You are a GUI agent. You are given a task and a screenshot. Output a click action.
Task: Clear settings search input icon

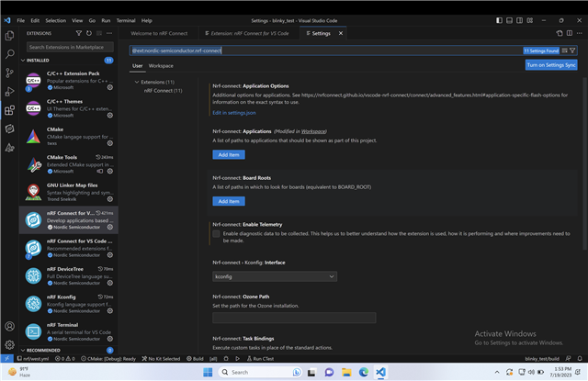564,50
